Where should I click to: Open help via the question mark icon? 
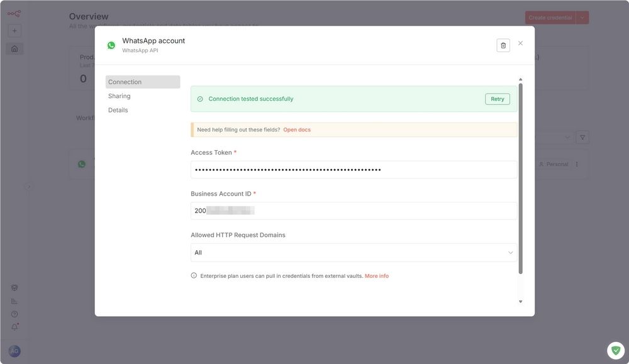[x=14, y=314]
